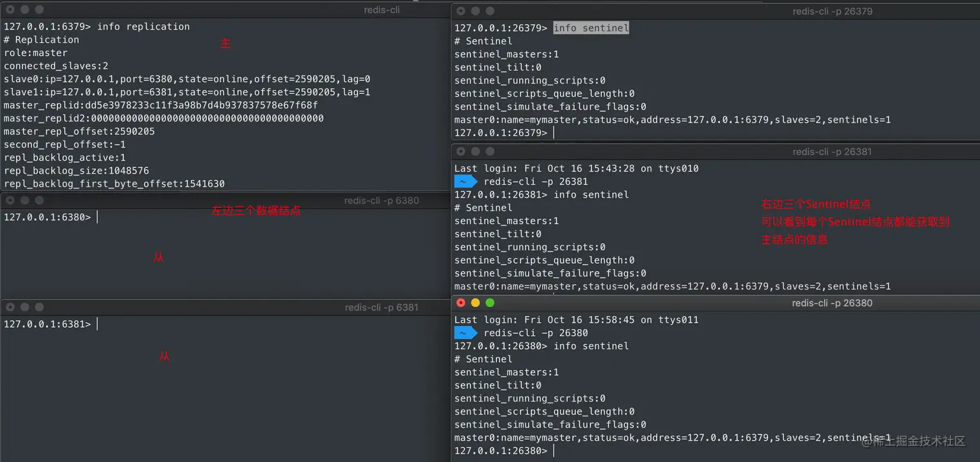
Task: Close the redis-cli -p 6381 window
Action: [x=10, y=307]
